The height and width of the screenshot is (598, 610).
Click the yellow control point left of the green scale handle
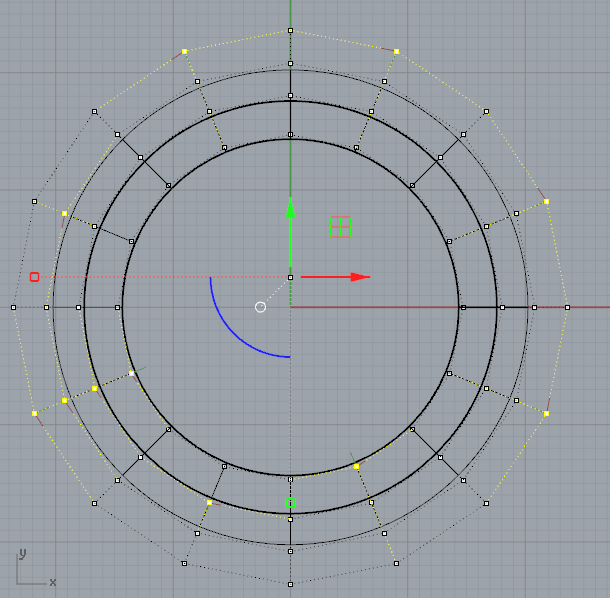(x=209, y=503)
